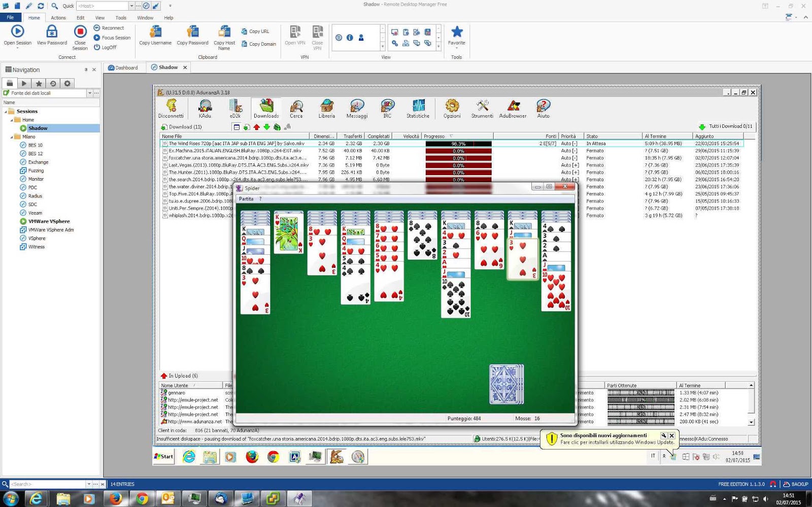The height and width of the screenshot is (507, 812).
Task: Open the Cerca search page in AdunanzA
Action: [296, 109]
